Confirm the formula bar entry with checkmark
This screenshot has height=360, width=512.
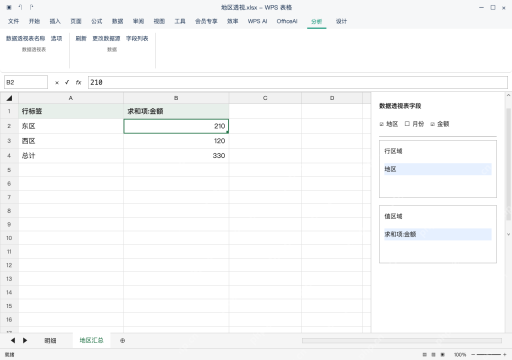point(67,82)
